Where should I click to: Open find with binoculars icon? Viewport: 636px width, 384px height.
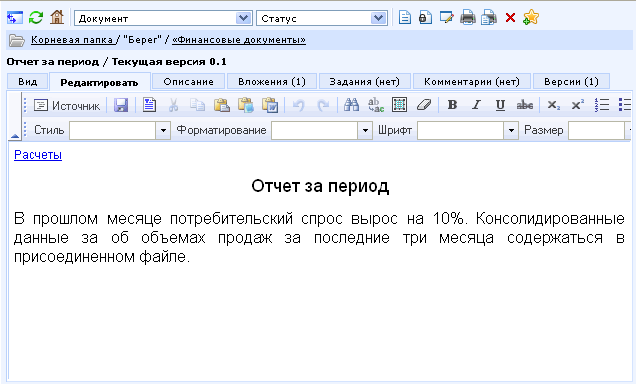(351, 105)
